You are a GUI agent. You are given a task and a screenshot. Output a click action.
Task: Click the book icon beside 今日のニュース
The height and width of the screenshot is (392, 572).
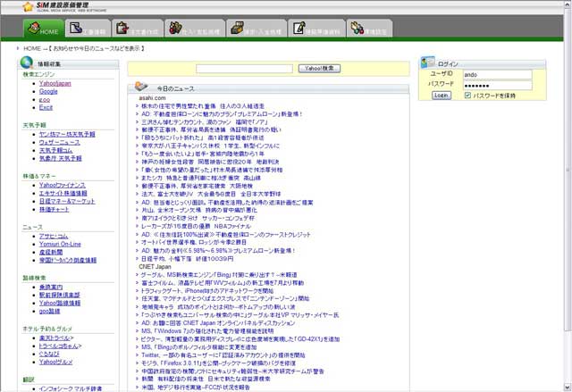coord(139,88)
